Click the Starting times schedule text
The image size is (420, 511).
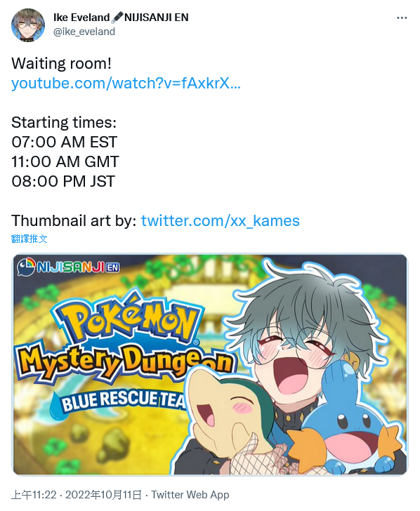pos(65,152)
